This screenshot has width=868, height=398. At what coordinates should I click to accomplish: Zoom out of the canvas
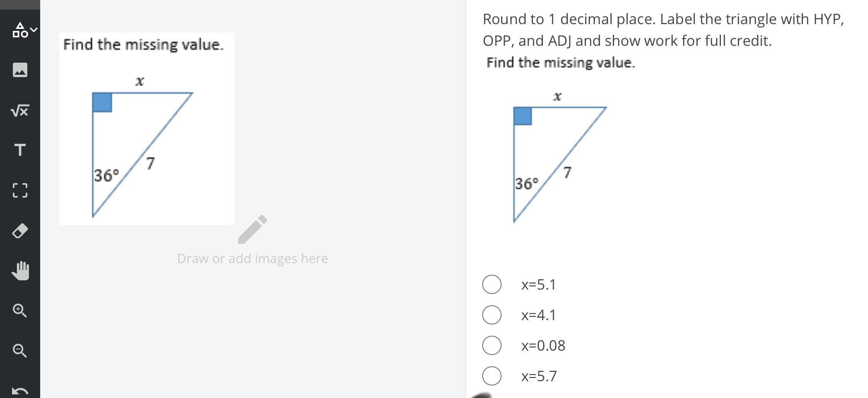pyautogui.click(x=20, y=350)
